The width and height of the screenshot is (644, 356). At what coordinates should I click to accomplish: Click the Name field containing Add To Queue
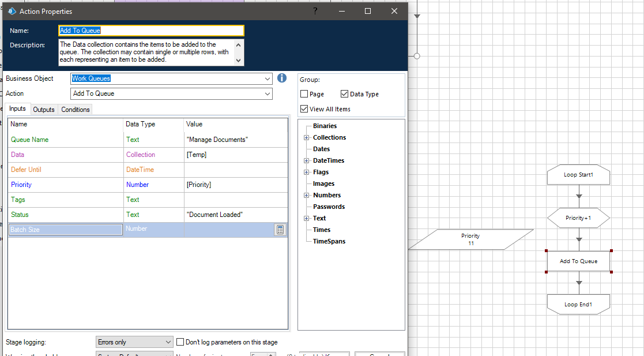coord(151,30)
